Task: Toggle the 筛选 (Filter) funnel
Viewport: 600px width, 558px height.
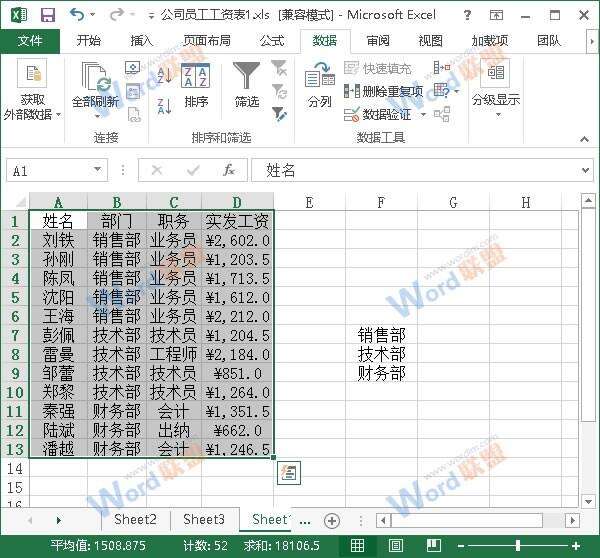Action: click(247, 86)
